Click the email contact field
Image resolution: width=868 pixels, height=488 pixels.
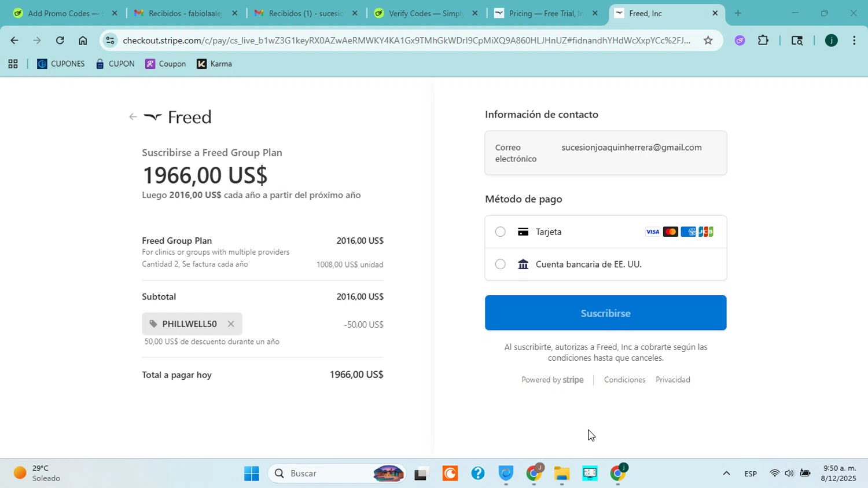(605, 153)
